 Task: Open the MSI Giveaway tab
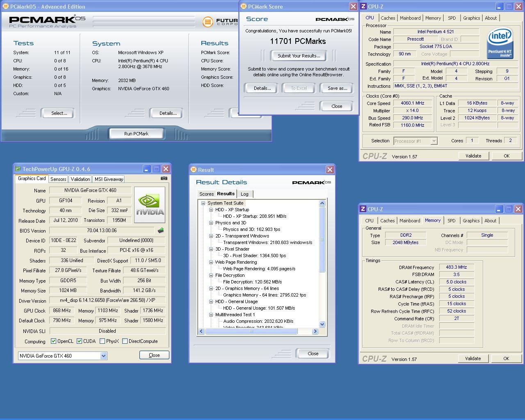point(109,179)
